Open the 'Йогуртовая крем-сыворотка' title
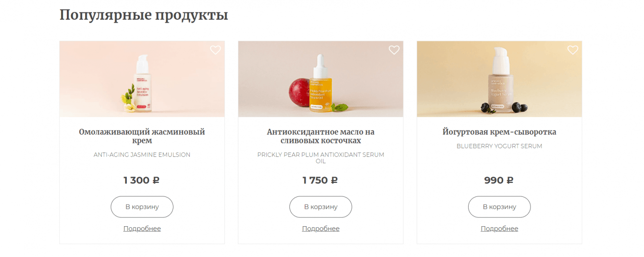This screenshot has height=257, width=644. pos(499,132)
